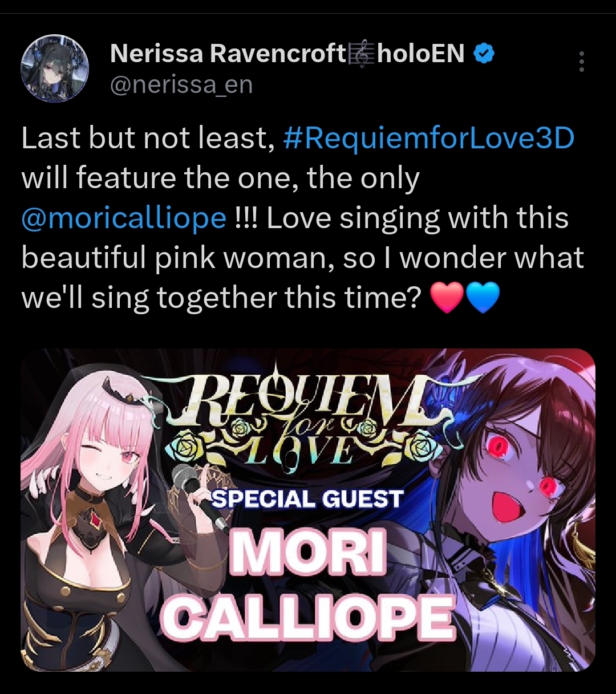Tap the blue heart emoji
616x694 pixels.
pos(483,299)
